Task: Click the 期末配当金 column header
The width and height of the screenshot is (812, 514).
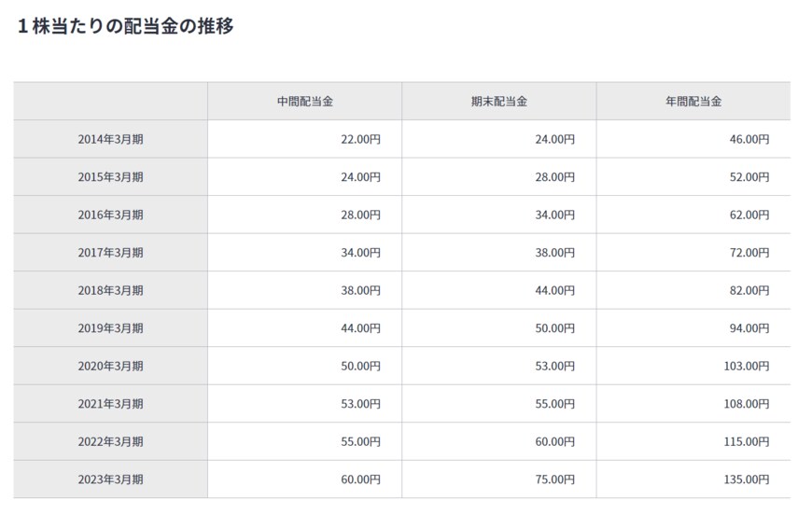Action: [498, 101]
